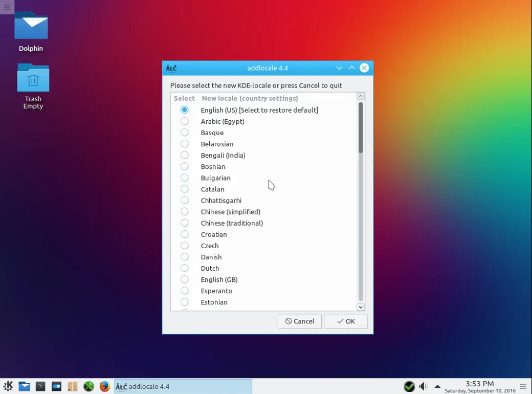Image resolution: width=532 pixels, height=394 pixels.
Task: Select the Arabic (Egypt) radio button
Action: (x=185, y=121)
